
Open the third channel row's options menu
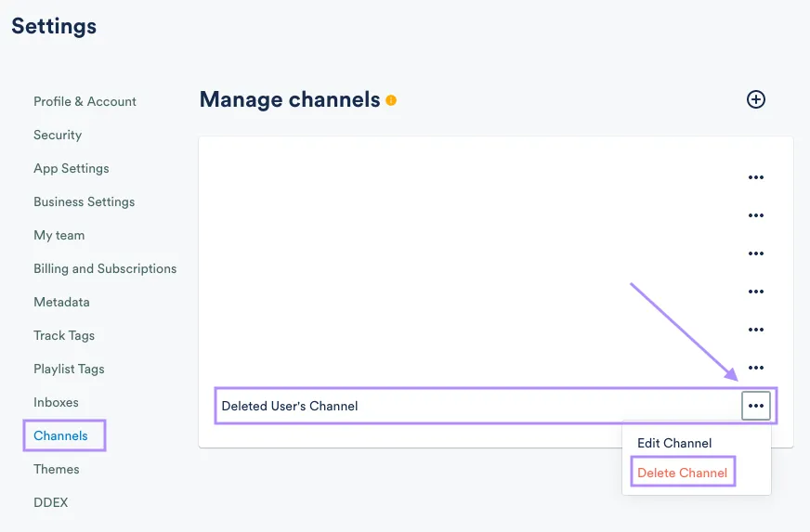[756, 253]
